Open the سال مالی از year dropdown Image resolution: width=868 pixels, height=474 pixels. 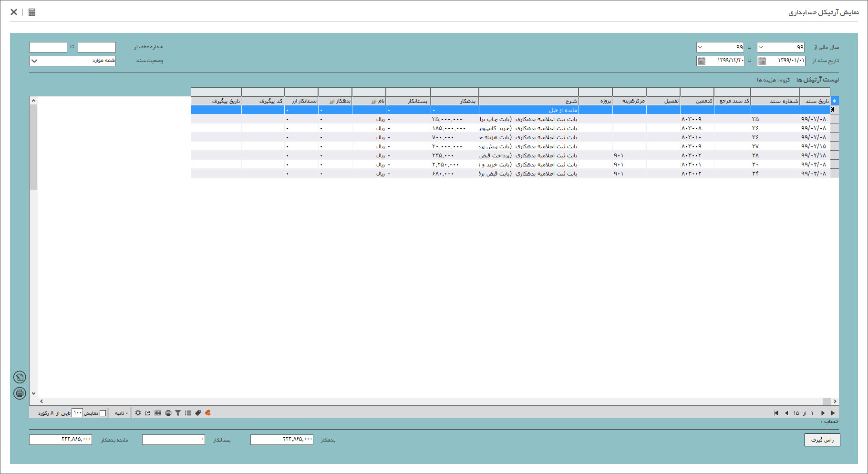click(x=761, y=47)
